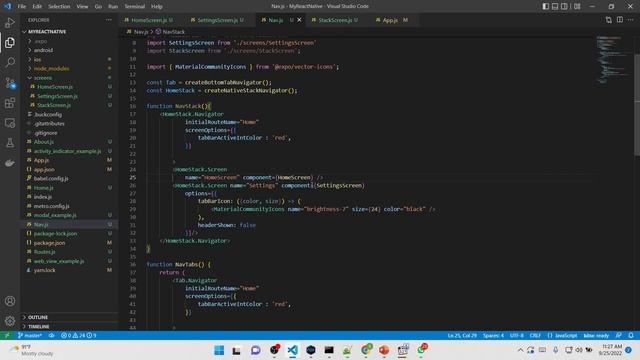Toggle the secondary side bar layout button
The width and height of the screenshot is (640, 360).
coord(564,7)
